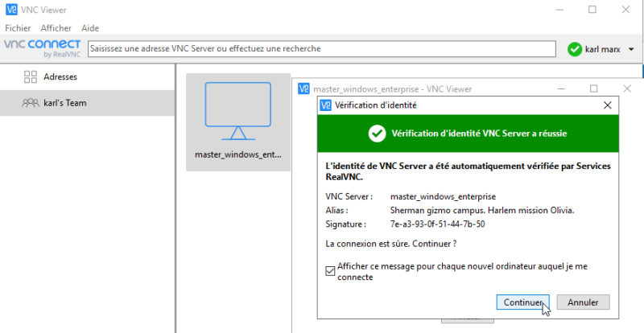Focus the VNC Server address search field
Viewport: 644px width, 333px height.
(321, 49)
